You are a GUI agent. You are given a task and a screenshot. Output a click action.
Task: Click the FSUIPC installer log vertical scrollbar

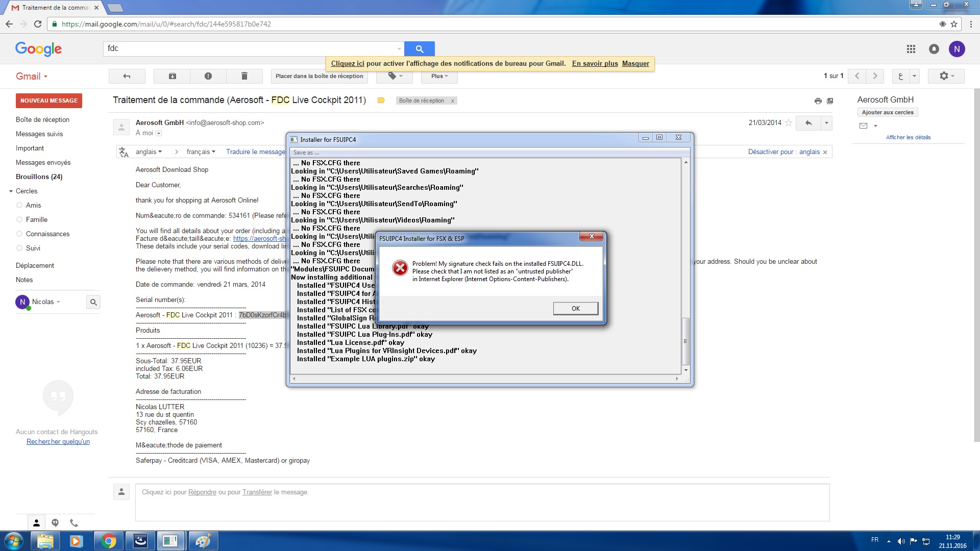(x=685, y=341)
